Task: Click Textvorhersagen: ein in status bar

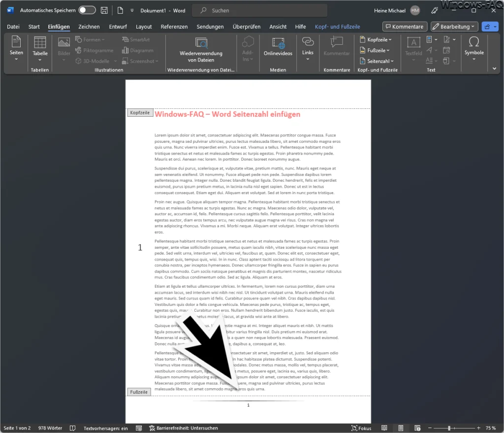Action: [105, 428]
